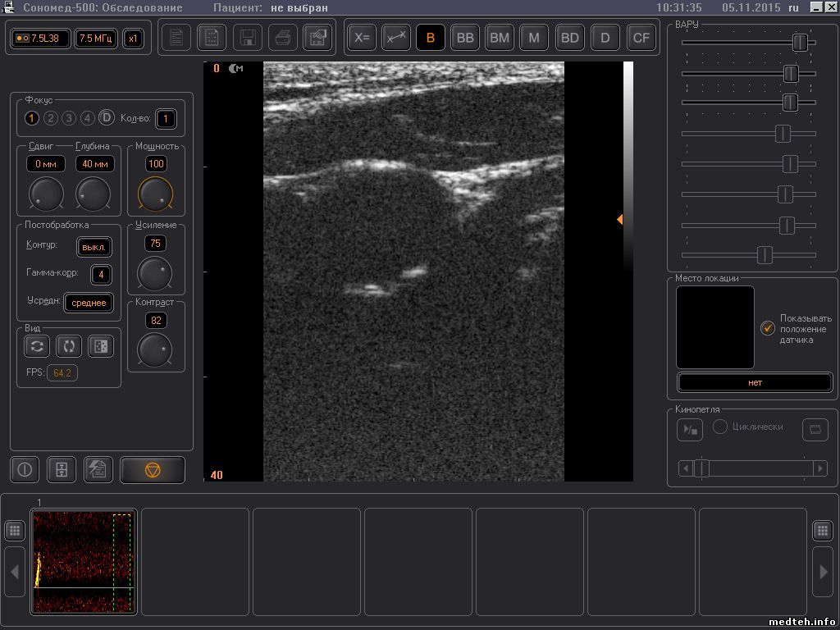Viewport: 840px width, 630px height.
Task: Switch to BM scanning mode
Action: [x=500, y=38]
